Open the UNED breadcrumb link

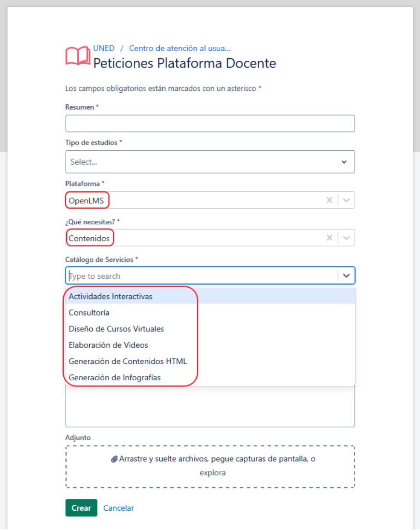[x=104, y=48]
